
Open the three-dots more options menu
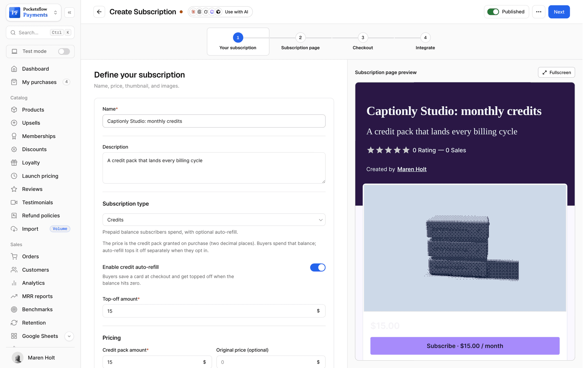coord(538,12)
